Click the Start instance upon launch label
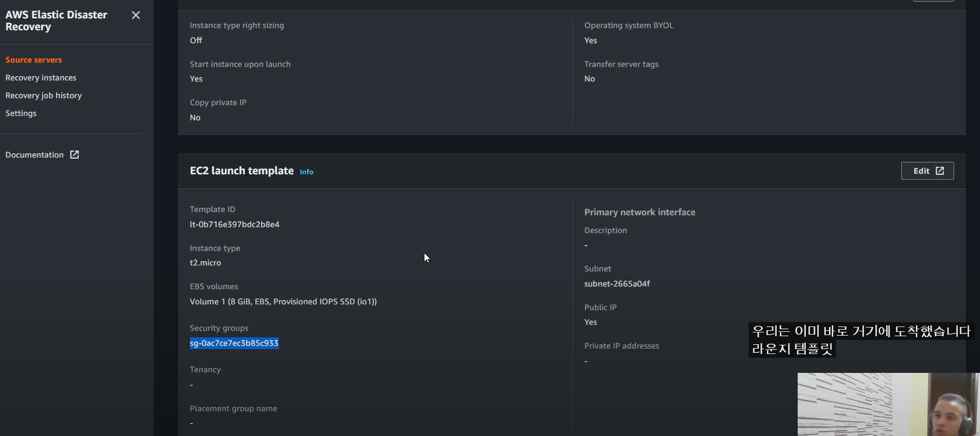 pos(240,64)
